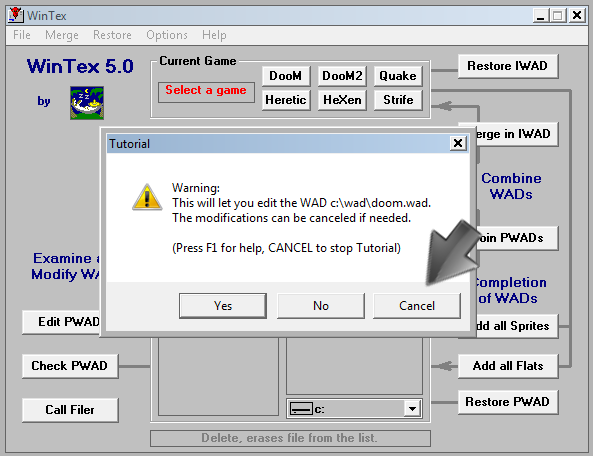Select DooM as current game
The width and height of the screenshot is (593, 456).
(x=286, y=76)
